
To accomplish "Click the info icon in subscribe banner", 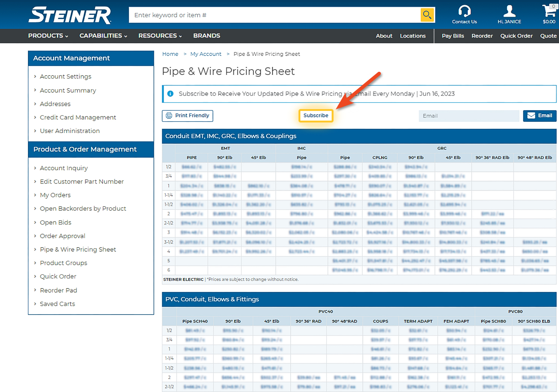I will point(170,94).
